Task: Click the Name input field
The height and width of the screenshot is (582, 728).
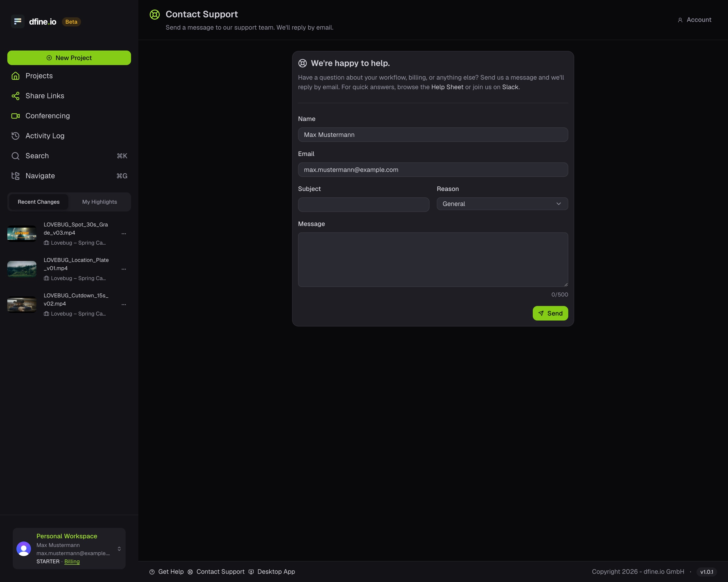Action: point(433,135)
